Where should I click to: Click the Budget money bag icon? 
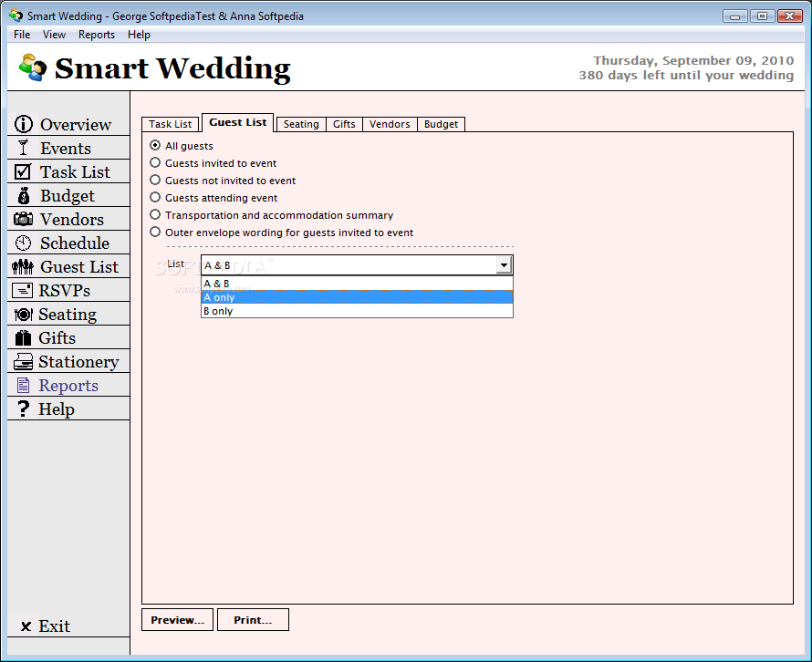tap(24, 196)
